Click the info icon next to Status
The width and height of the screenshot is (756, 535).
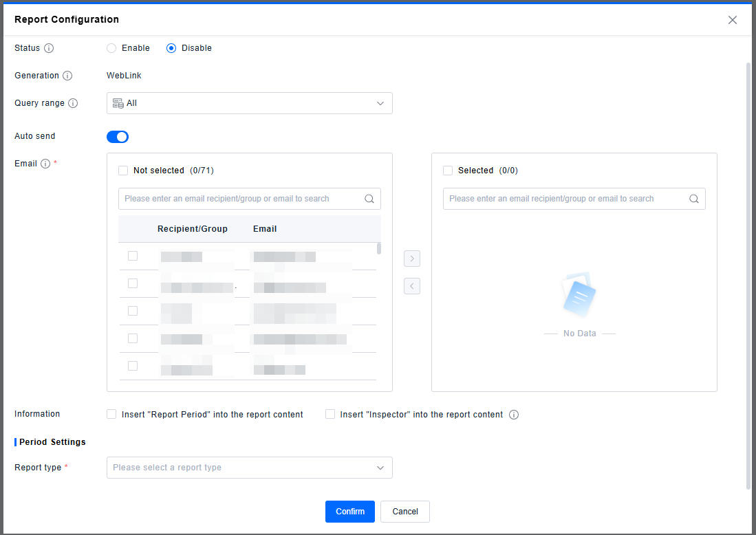click(x=49, y=48)
